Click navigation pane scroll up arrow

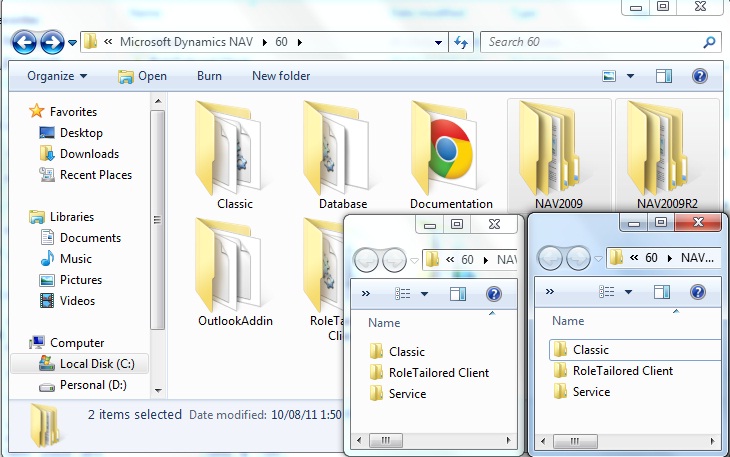(x=158, y=101)
